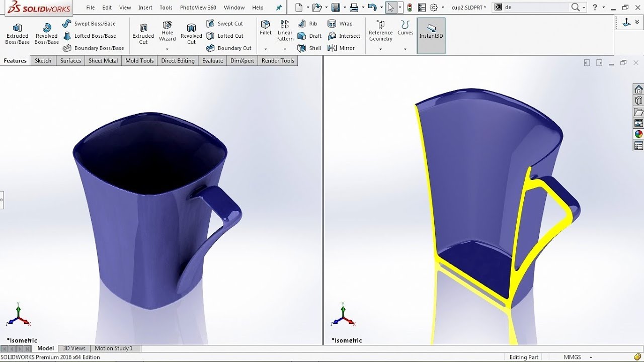644x362 pixels.
Task: Apply the Fillet tool
Action: (x=266, y=28)
